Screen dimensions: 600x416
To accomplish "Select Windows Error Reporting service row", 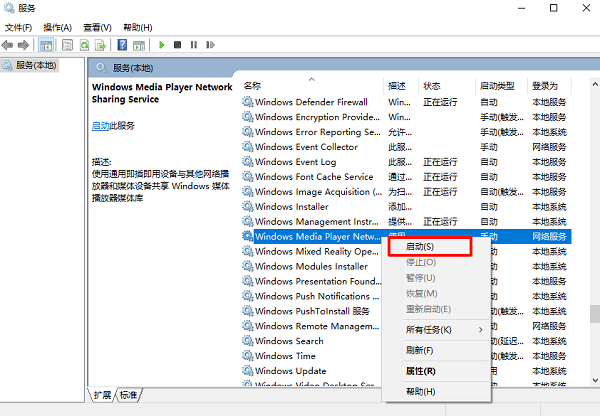I will pyautogui.click(x=406, y=132).
